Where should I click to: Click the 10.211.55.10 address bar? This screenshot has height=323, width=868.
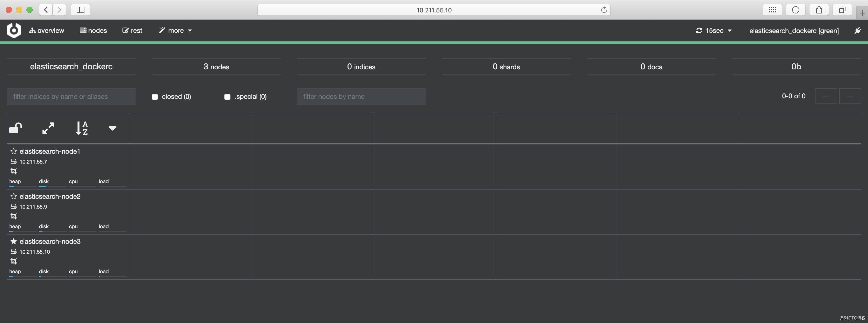pos(434,10)
